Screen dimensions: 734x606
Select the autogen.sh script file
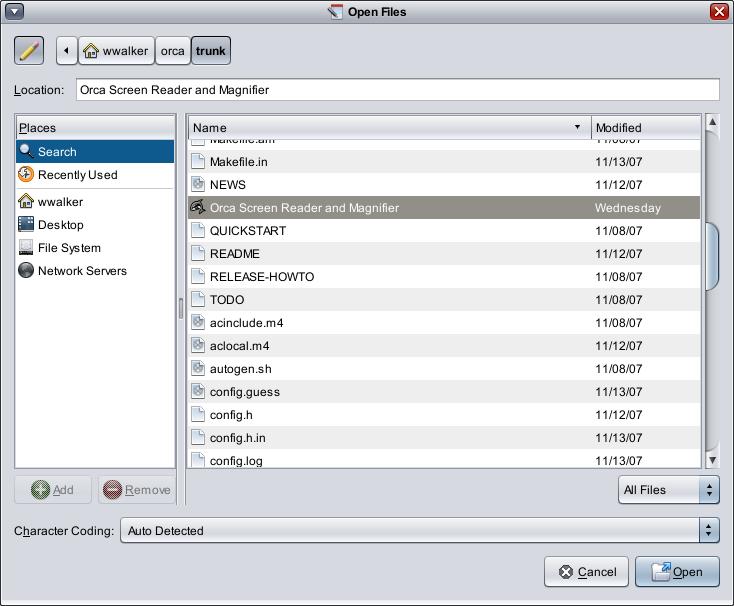[240, 369]
